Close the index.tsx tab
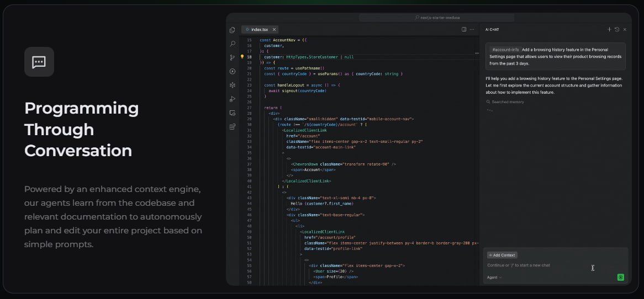The width and height of the screenshot is (644, 299). (x=274, y=30)
